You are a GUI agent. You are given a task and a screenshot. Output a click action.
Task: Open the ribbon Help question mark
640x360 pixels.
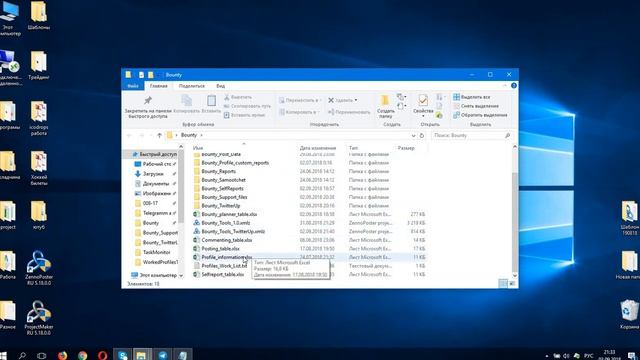click(514, 86)
